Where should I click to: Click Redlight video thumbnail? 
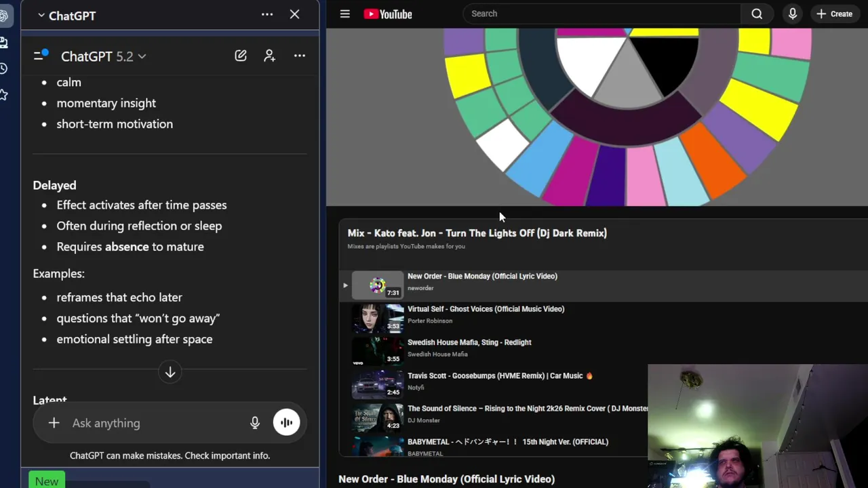(378, 352)
